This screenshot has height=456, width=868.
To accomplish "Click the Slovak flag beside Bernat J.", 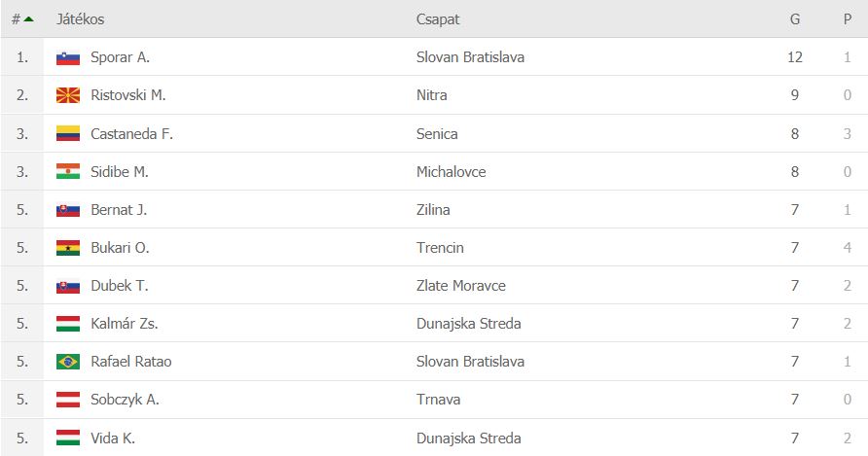I will tap(68, 210).
